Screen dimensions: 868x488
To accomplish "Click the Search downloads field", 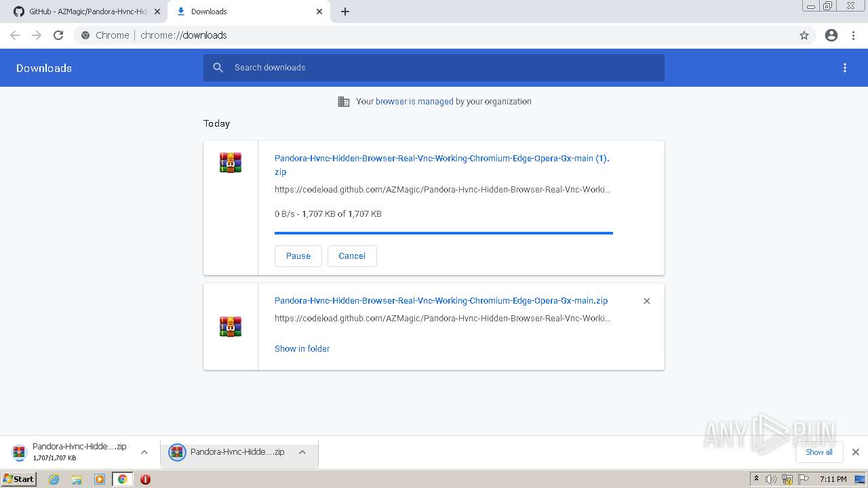I will (x=434, y=68).
